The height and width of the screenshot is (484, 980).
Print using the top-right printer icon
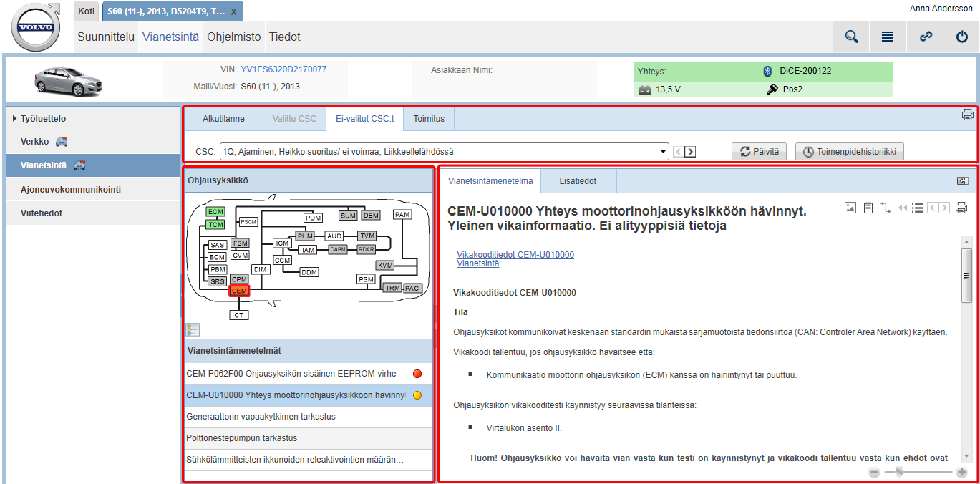tap(967, 115)
